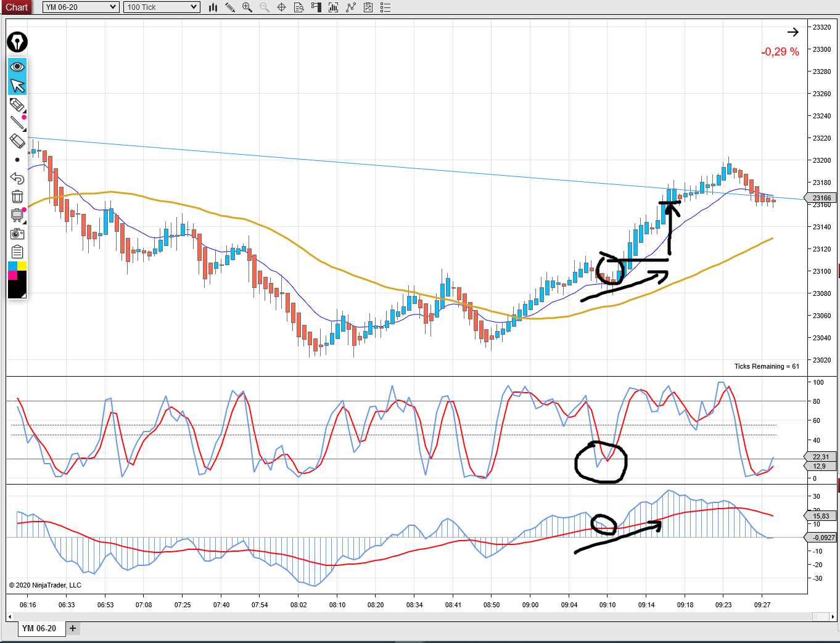The height and width of the screenshot is (643, 840).
Task: Click the 22,31 stochastic value marker
Action: tap(821, 457)
